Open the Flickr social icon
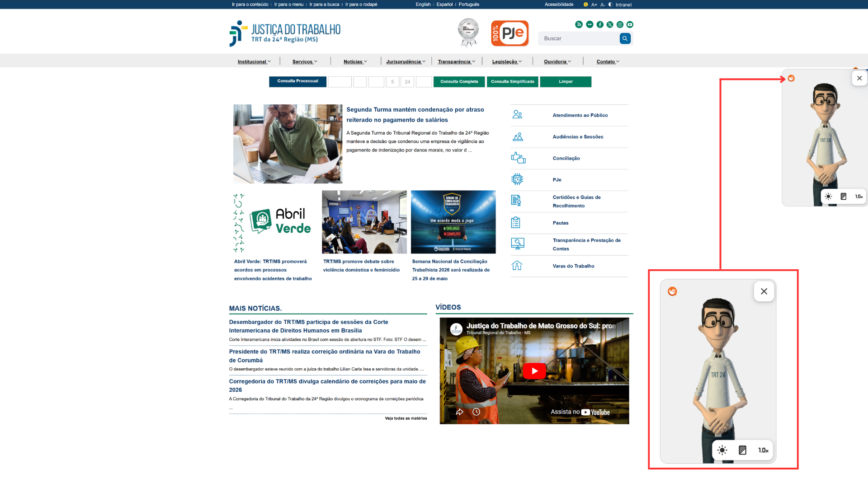The width and height of the screenshot is (868, 488). pyautogui.click(x=590, y=24)
